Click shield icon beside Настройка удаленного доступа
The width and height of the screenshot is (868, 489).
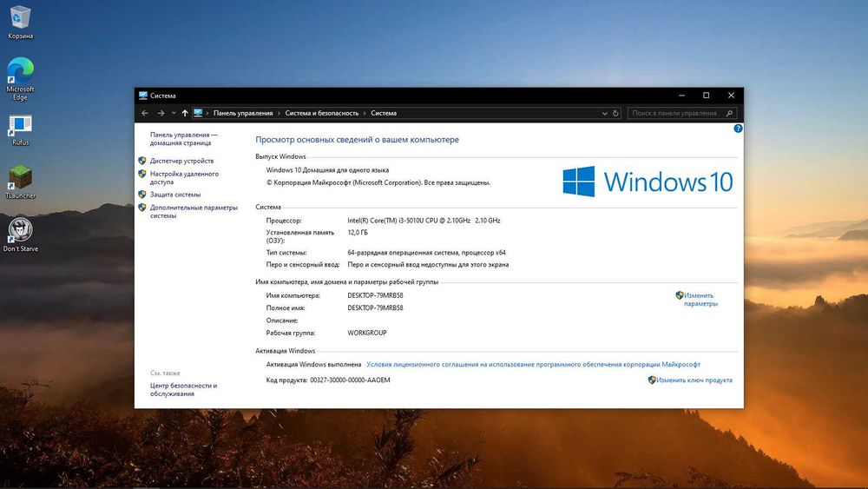click(x=142, y=174)
